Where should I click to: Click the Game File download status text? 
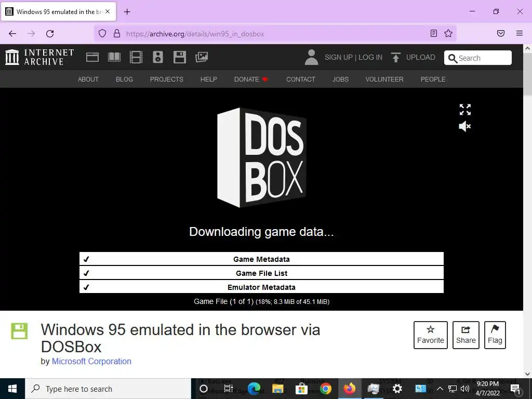tap(262, 302)
